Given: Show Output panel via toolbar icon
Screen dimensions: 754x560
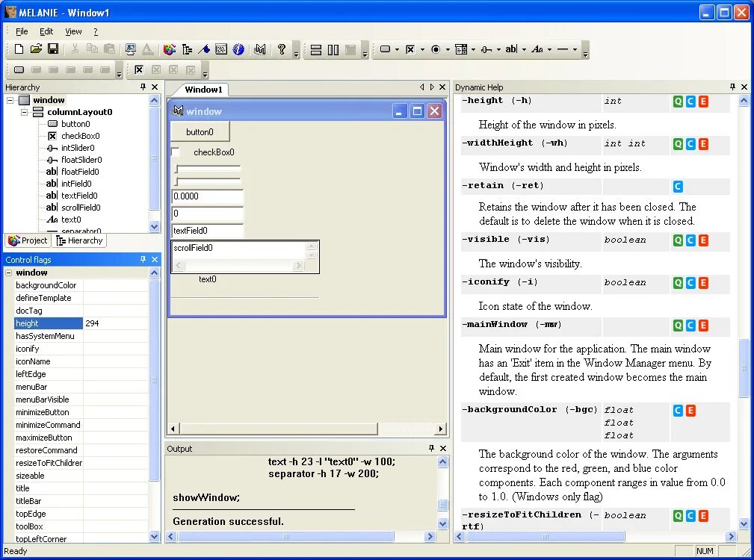Looking at the screenshot, I should coord(221,49).
